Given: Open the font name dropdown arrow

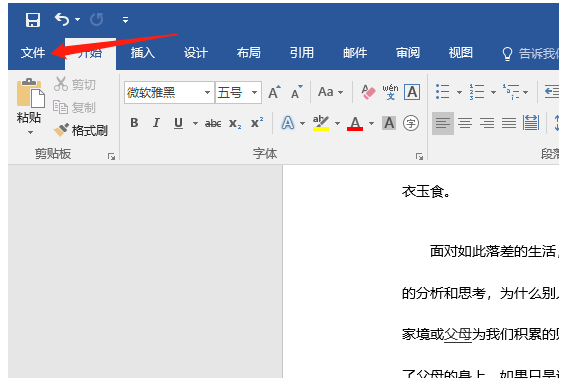Looking at the screenshot, I should point(207,92).
